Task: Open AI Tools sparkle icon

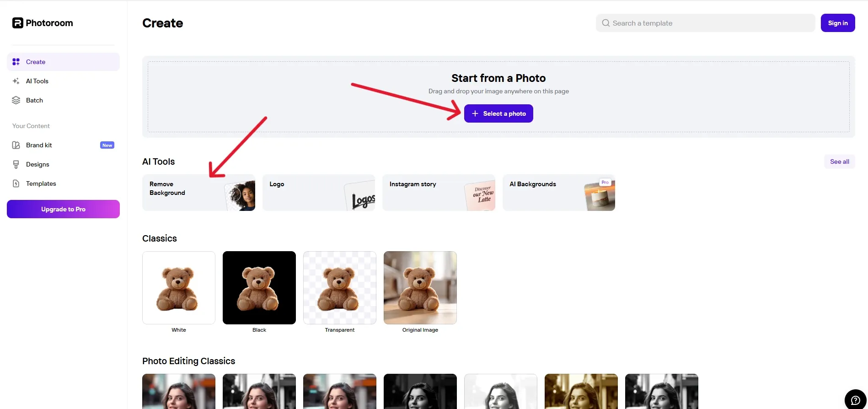Action: pos(16,81)
